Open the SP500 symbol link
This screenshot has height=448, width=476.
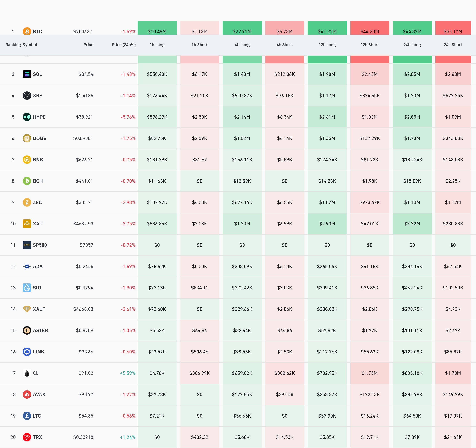40,245
